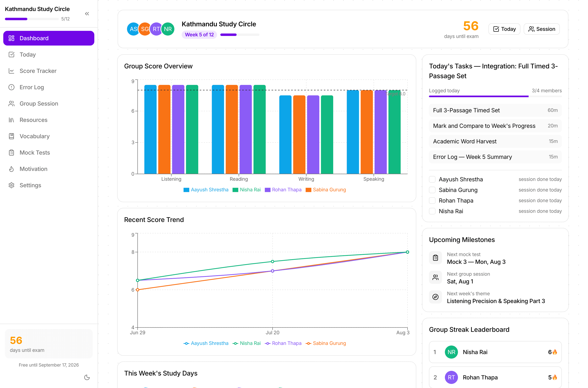588x388 pixels.
Task: Check the Nisha Rai session checkbox
Action: tap(432, 211)
